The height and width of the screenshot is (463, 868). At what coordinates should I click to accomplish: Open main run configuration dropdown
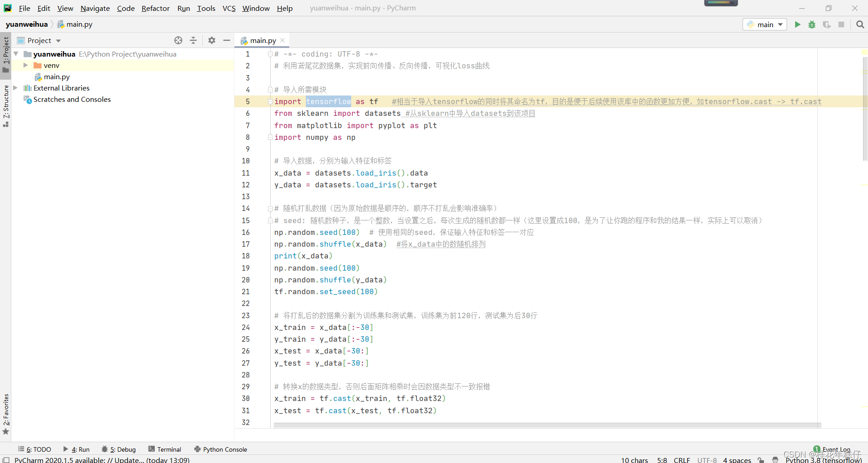[x=765, y=24]
